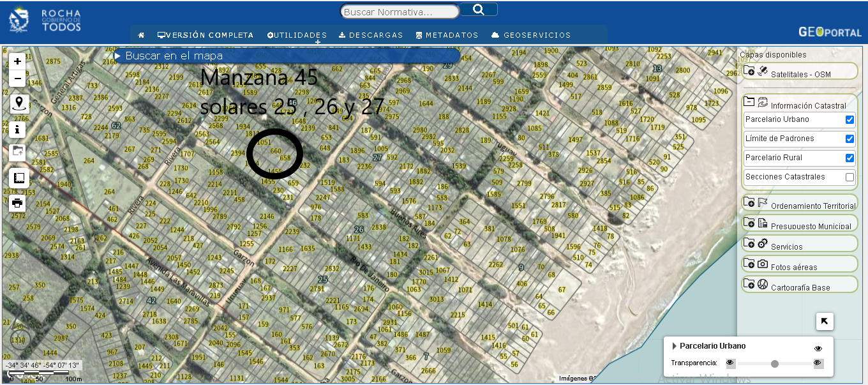Click the home icon in navbar

click(x=141, y=35)
